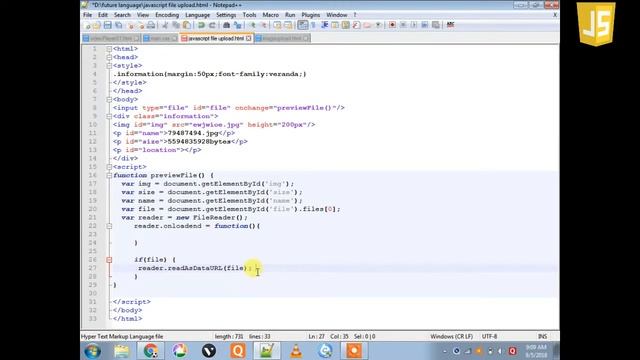Toggle synchronize vertical scrolling icon
This screenshot has height=360, width=640.
(x=277, y=25)
